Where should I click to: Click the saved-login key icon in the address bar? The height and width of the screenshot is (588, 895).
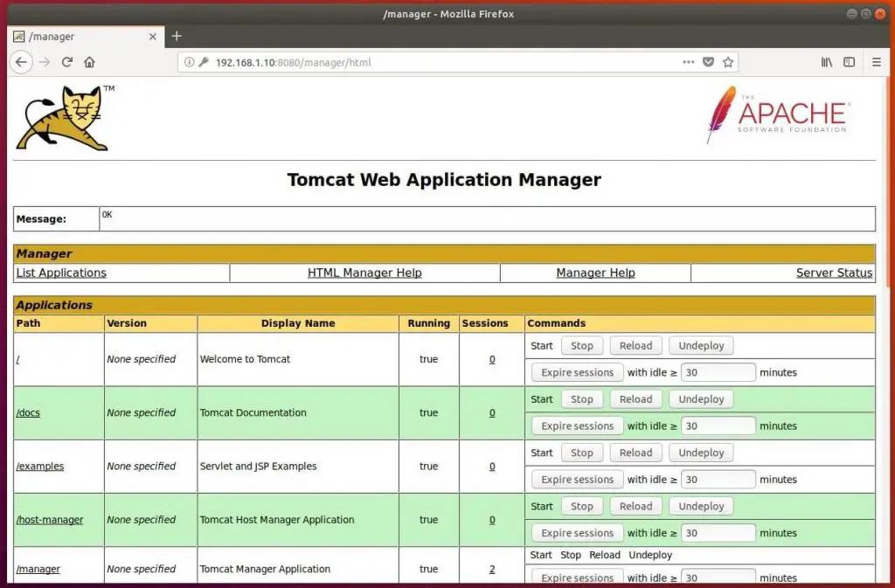coord(204,62)
